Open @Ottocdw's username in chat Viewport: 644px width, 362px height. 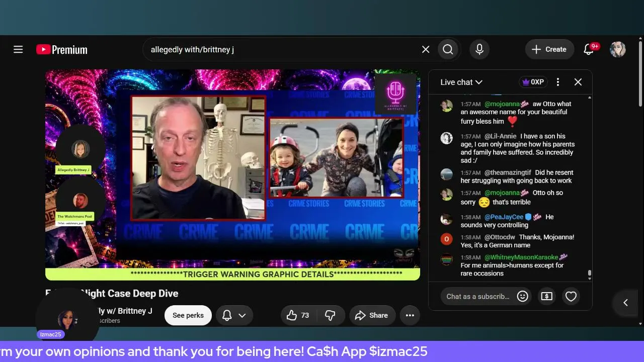[x=500, y=237]
